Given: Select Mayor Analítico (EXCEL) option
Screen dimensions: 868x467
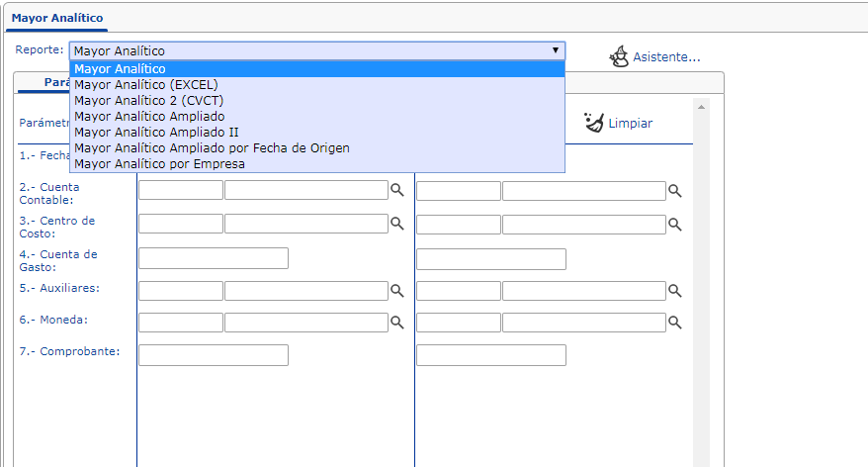Looking at the screenshot, I should pos(145,84).
